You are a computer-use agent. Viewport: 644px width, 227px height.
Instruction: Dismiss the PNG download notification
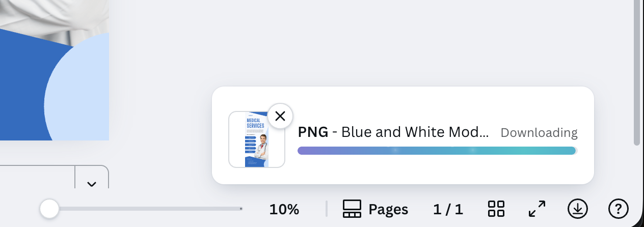pos(280,116)
